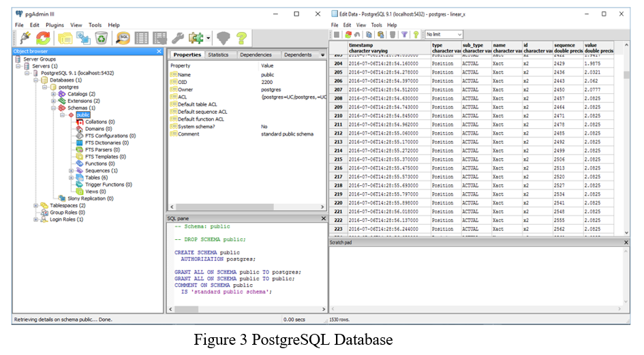Click Save icon in Edit Data toolbar
This screenshot has height=355, width=644.
(337, 35)
